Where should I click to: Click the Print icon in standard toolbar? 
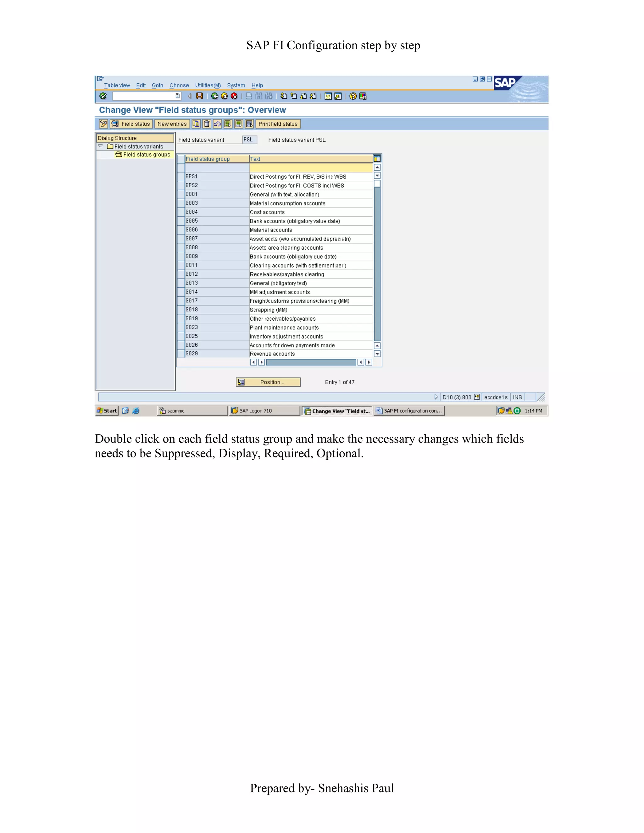click(249, 96)
